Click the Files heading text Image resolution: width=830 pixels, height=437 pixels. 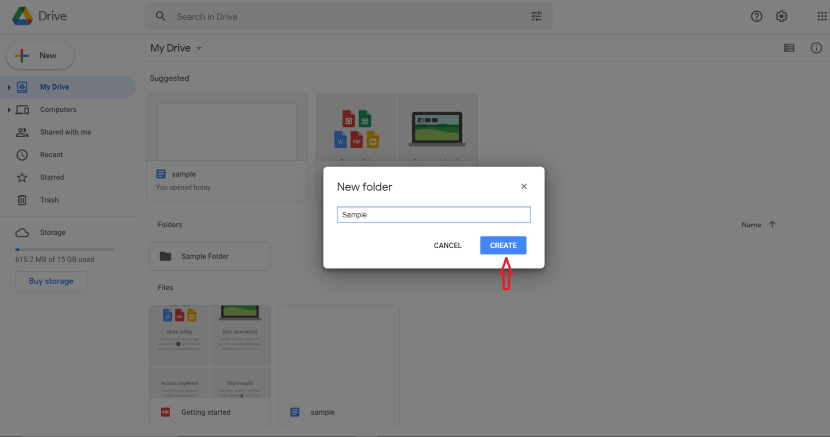[165, 287]
